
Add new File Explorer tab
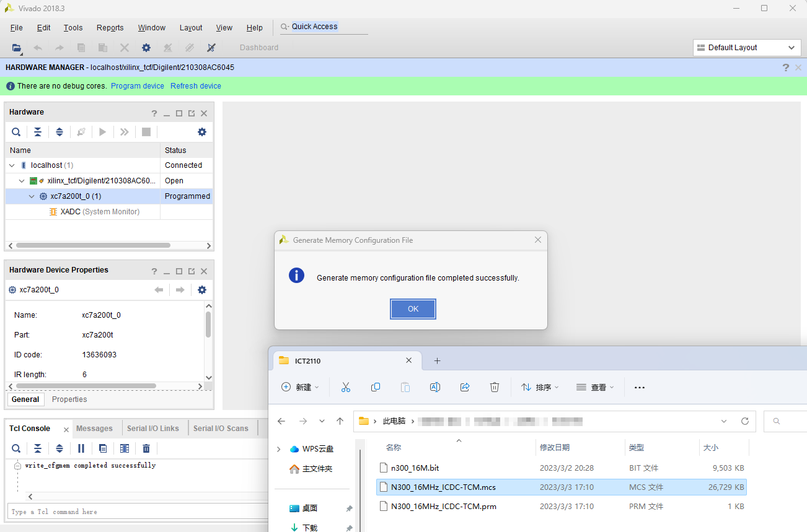pos(437,360)
